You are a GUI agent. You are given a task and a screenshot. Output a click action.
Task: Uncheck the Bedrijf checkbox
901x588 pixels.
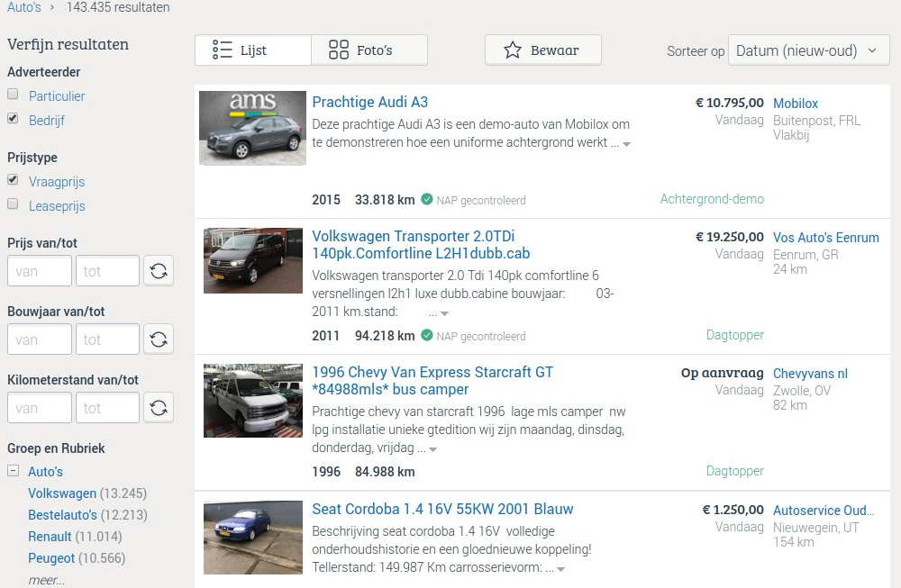coord(13,118)
